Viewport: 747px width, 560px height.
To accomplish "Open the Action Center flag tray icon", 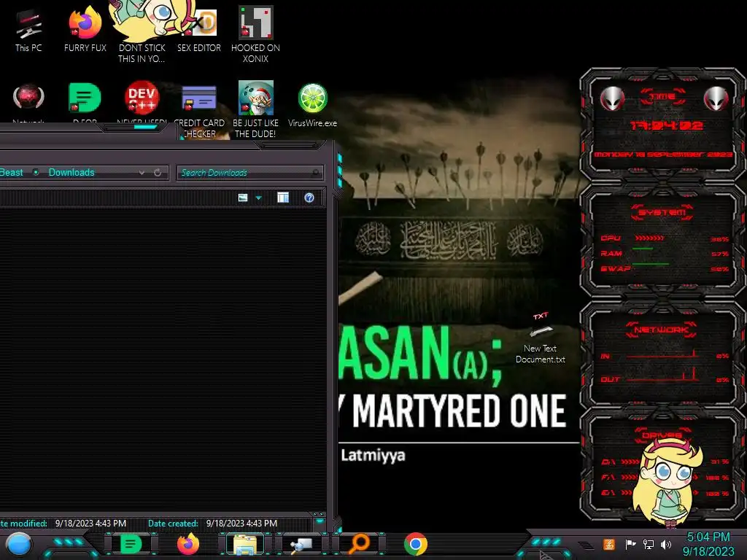I will [x=630, y=544].
